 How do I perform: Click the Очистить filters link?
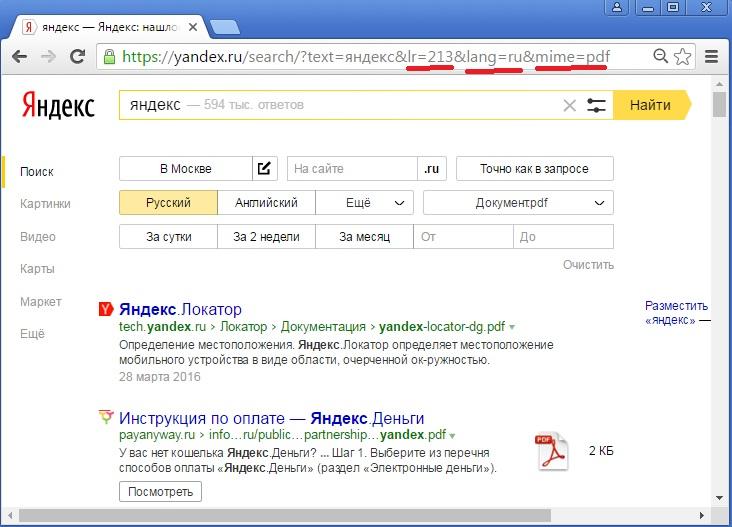click(588, 265)
